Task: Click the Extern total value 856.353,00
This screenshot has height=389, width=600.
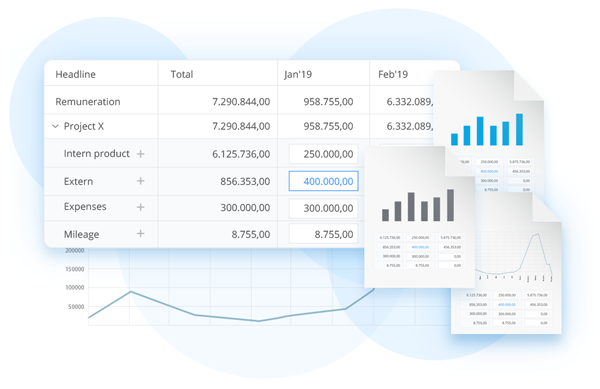Action: point(245,181)
